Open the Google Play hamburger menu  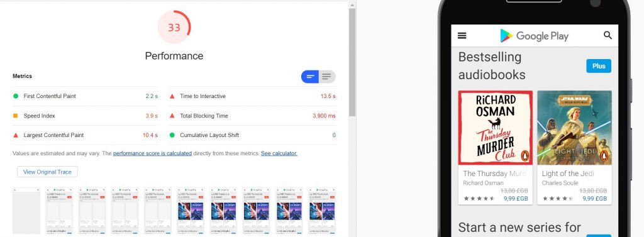point(462,36)
